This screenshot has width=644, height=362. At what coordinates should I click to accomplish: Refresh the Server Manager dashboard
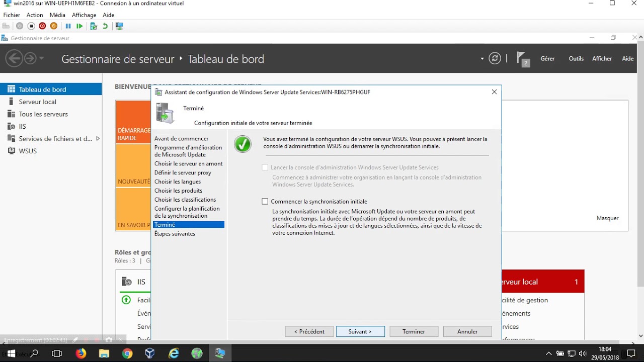pos(495,59)
